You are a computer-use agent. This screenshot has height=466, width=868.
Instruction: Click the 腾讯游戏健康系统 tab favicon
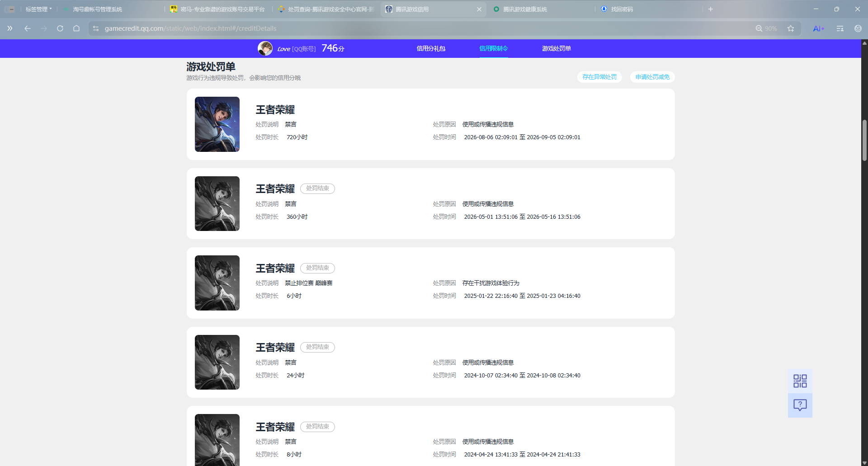[x=496, y=9]
